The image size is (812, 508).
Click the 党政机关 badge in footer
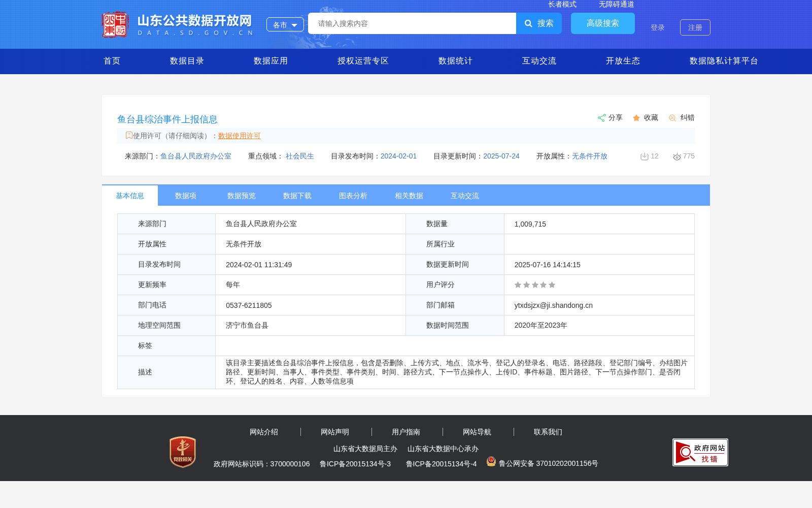183,452
